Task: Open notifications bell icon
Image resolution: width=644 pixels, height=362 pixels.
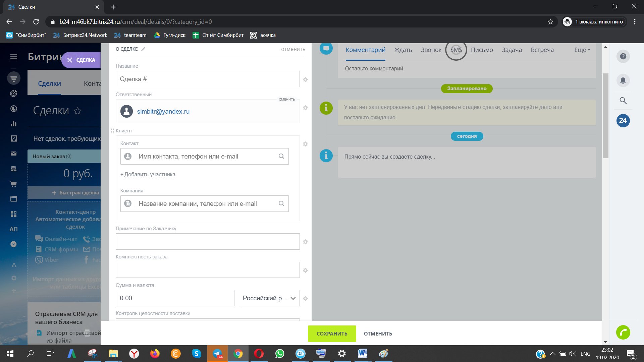Action: tap(623, 80)
